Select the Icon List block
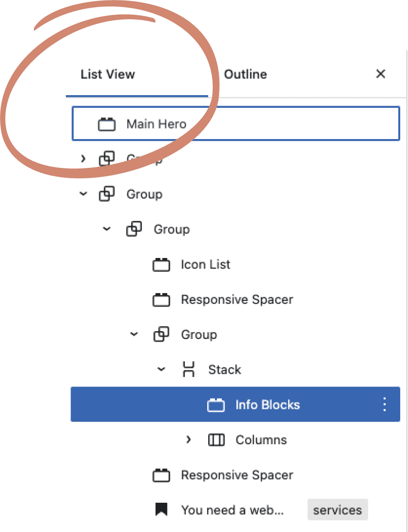Image resolution: width=408 pixels, height=532 pixels. click(x=205, y=264)
